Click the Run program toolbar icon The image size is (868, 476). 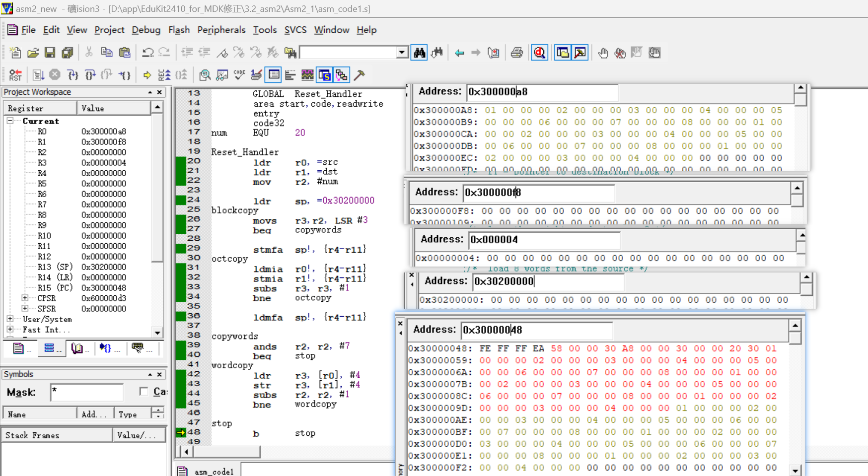coord(38,75)
